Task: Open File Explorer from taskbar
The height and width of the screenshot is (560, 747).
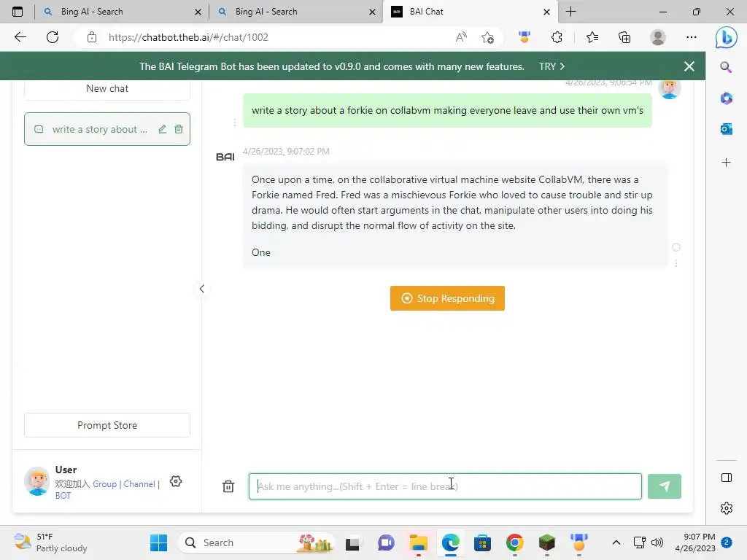Action: (x=418, y=542)
